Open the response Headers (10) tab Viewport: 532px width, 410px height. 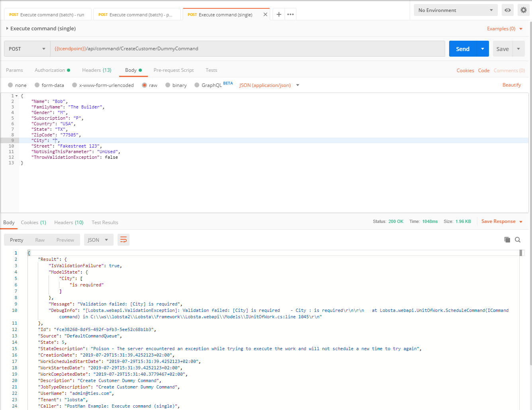tap(69, 223)
